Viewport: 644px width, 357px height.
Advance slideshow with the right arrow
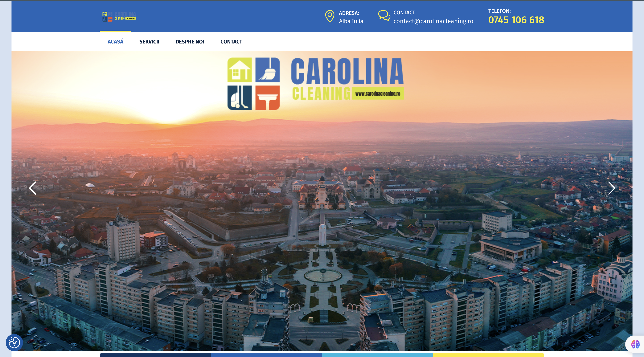[x=612, y=188]
